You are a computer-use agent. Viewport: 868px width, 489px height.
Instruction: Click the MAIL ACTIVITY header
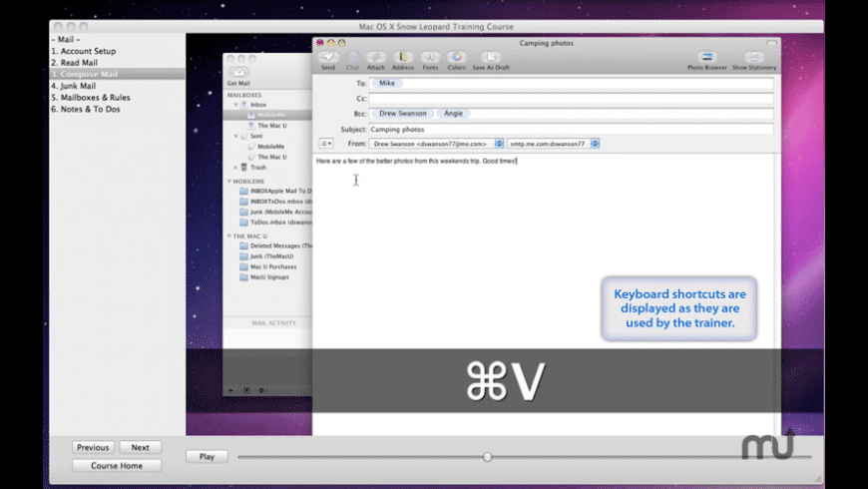[274, 323]
